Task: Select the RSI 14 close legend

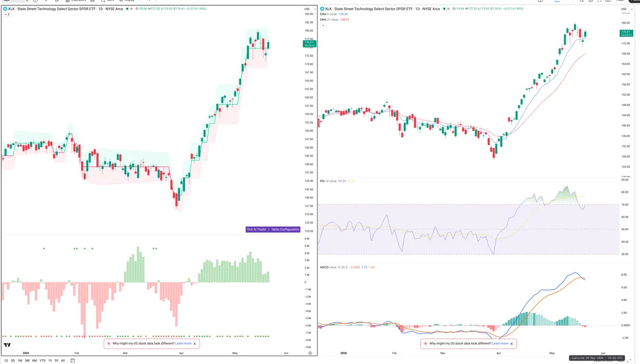Action: tap(328, 181)
